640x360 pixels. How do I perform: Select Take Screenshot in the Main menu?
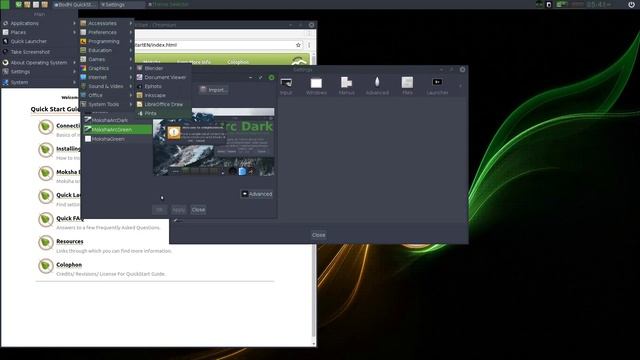[39, 52]
